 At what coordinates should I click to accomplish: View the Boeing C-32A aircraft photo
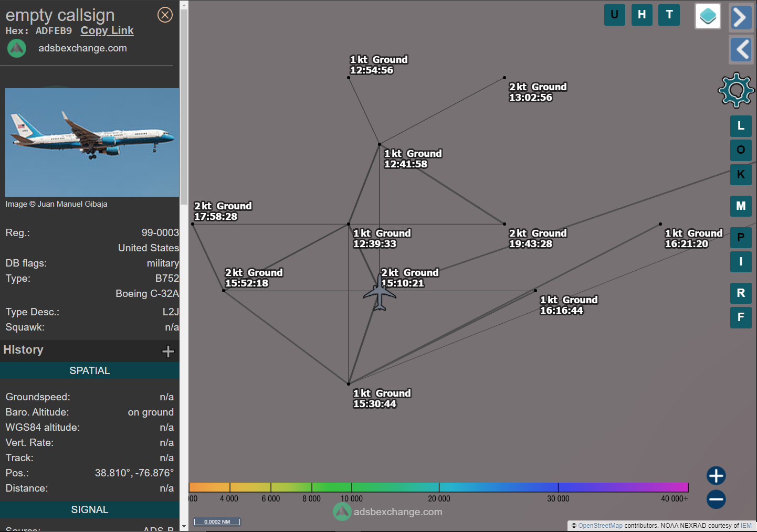click(x=92, y=142)
